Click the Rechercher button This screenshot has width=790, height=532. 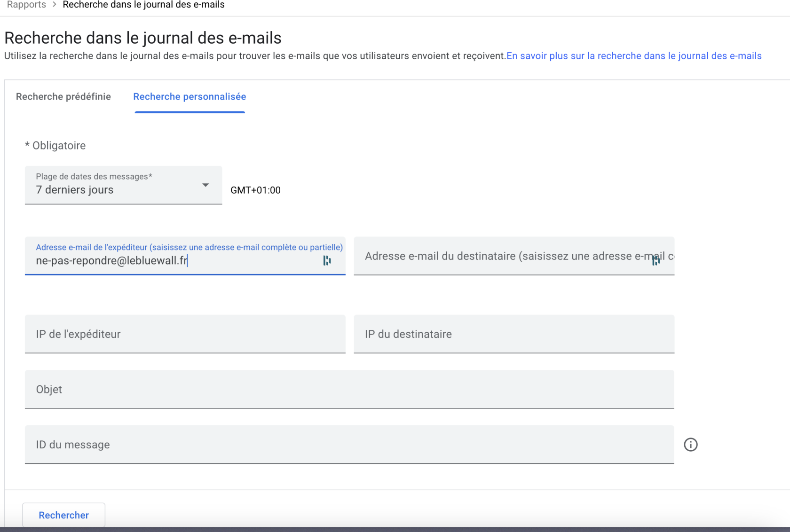pyautogui.click(x=63, y=515)
